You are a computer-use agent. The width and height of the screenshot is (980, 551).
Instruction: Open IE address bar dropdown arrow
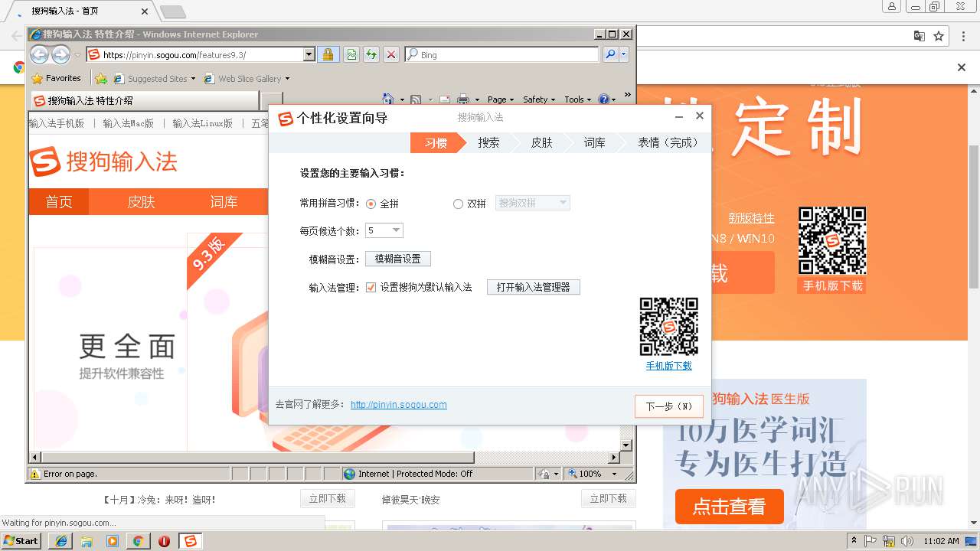coord(309,54)
